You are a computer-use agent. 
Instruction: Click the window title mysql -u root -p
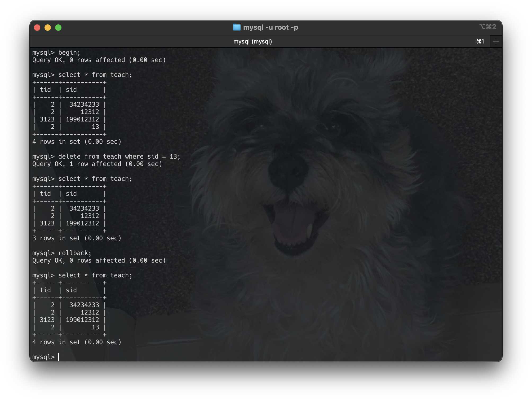(x=270, y=27)
